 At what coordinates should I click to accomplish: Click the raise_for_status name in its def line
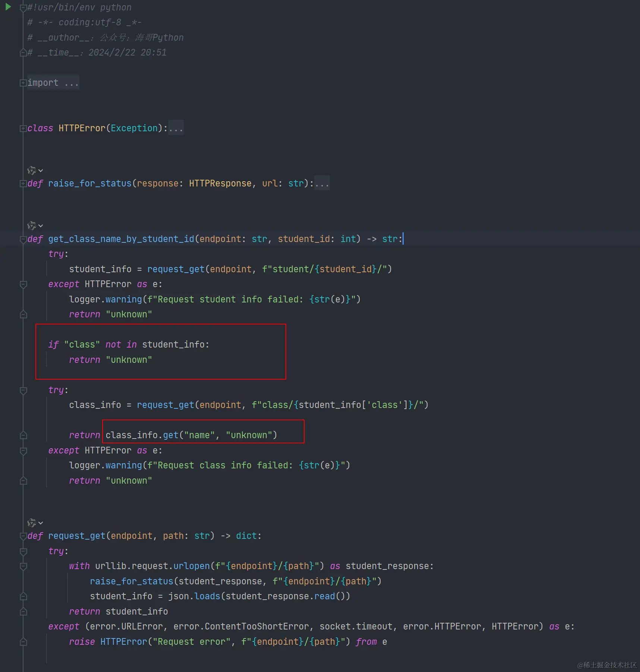point(90,183)
